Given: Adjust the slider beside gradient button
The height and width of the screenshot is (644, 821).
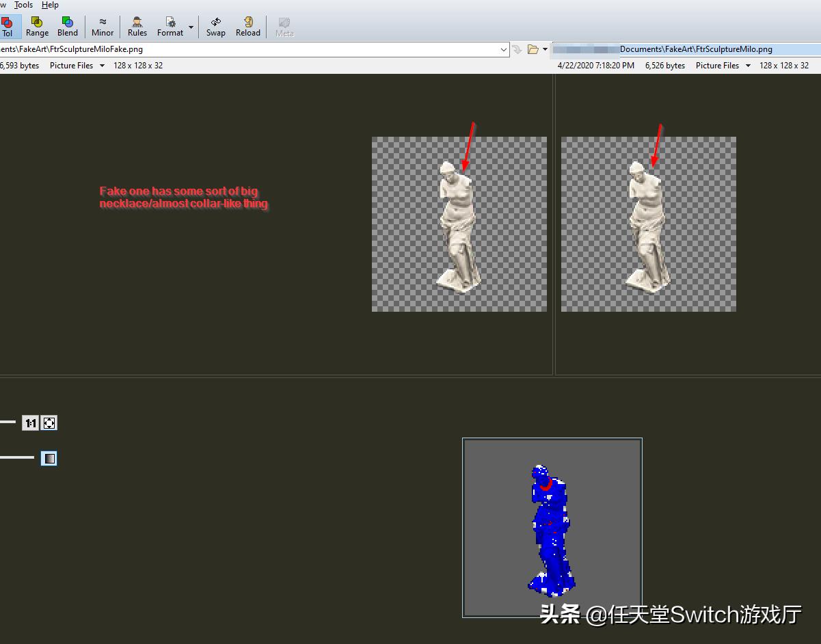Looking at the screenshot, I should 16,457.
